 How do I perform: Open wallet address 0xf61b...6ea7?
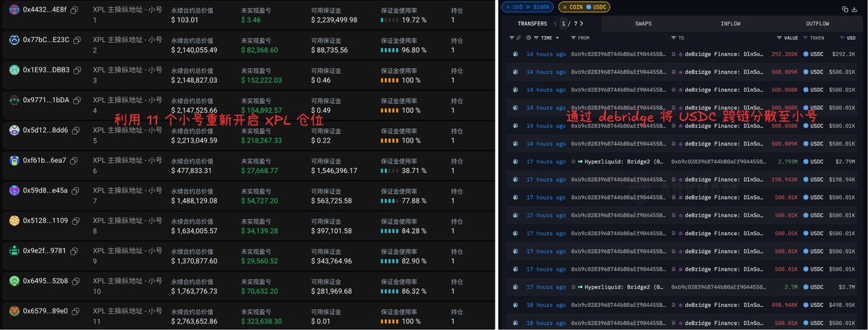point(44,161)
